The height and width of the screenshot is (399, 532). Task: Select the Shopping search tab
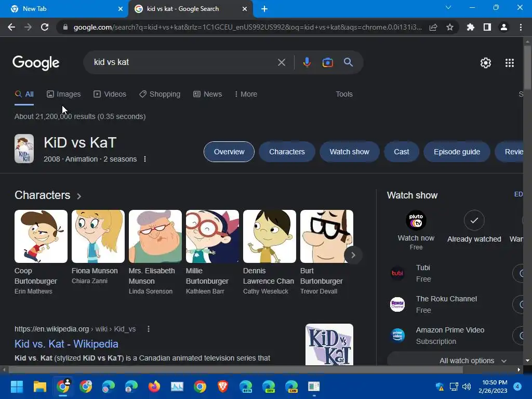[160, 94]
